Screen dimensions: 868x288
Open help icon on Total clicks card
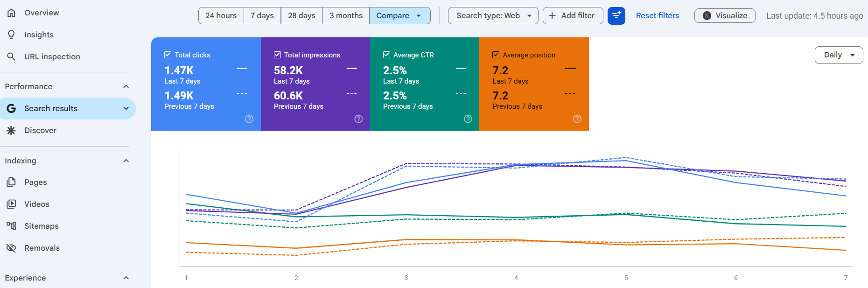249,119
